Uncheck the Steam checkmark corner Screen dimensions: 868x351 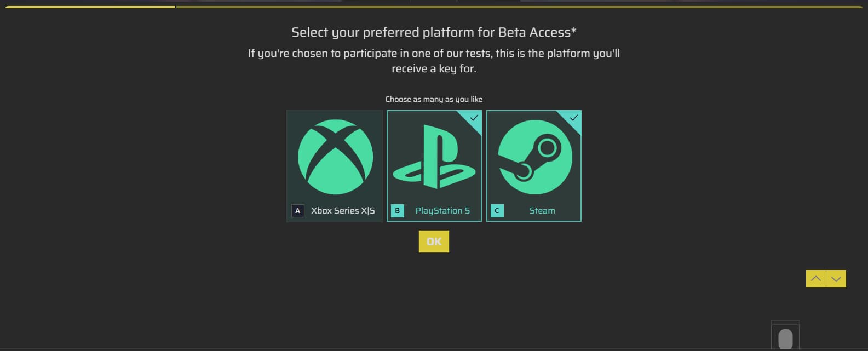point(573,118)
